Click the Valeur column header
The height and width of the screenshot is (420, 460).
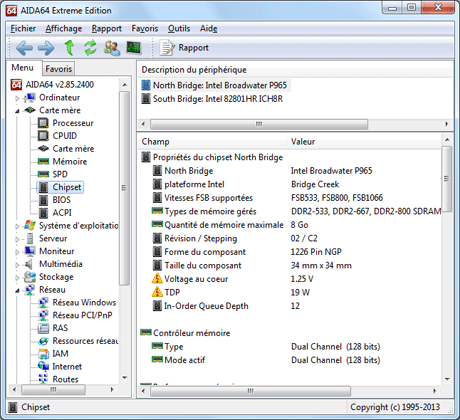pyautogui.click(x=364, y=142)
